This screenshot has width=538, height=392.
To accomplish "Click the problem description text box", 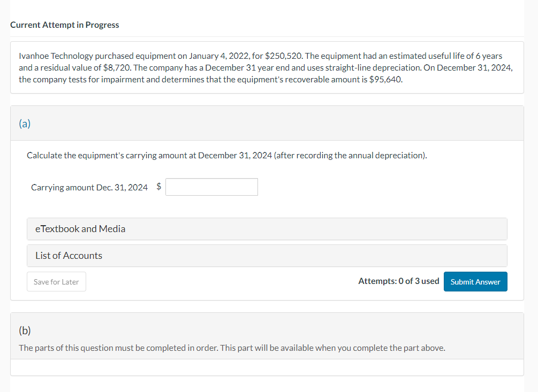I will click(x=267, y=67).
